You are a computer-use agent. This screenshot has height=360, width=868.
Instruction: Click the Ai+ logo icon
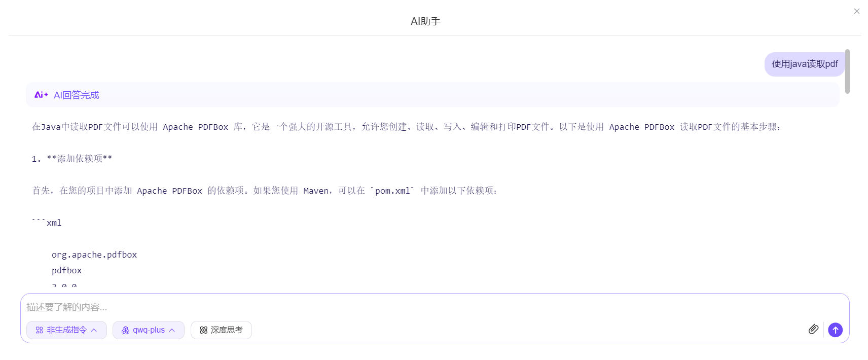coord(41,95)
